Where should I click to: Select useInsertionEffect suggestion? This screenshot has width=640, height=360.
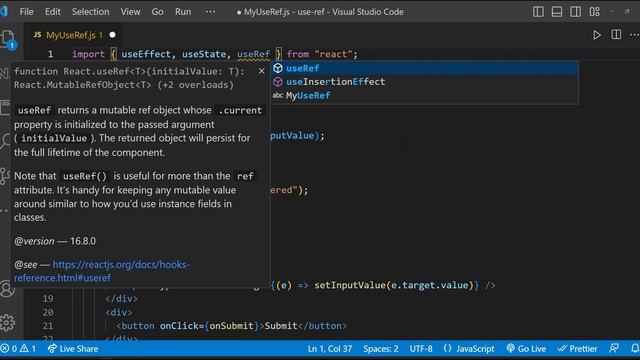coord(424,82)
